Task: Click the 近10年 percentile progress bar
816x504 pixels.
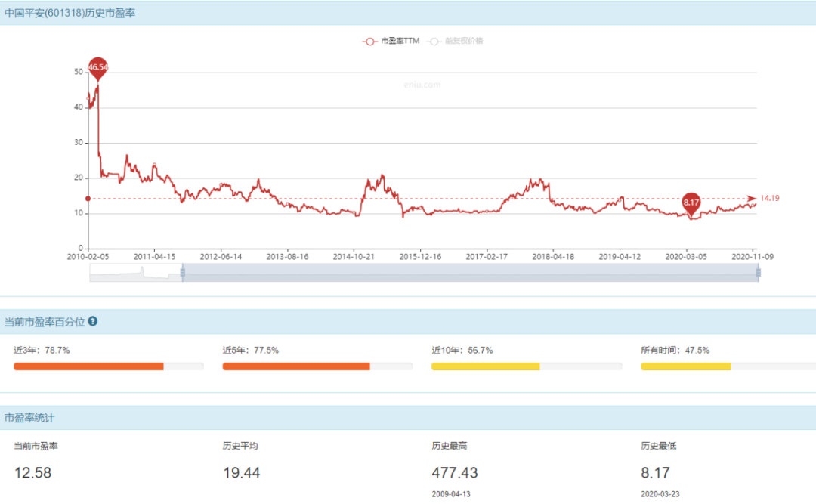Action: 527,366
